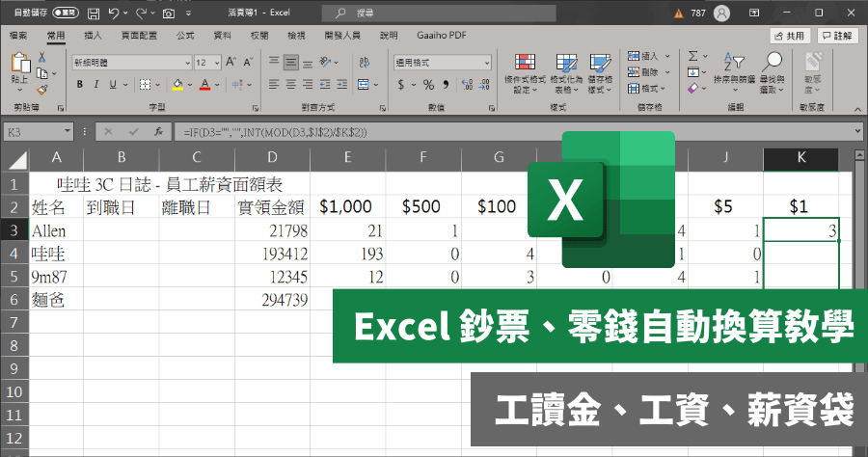Open Conditional Formatting menu

[x=525, y=74]
